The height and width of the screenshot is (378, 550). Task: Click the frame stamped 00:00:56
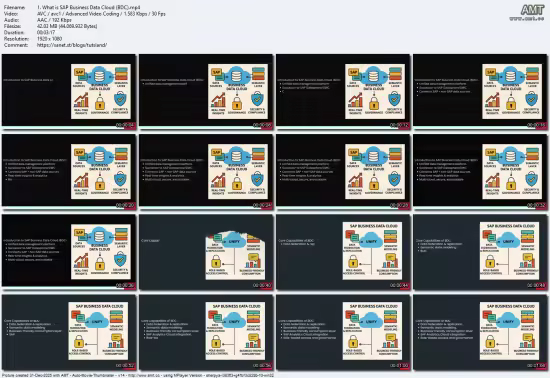pyautogui.click(x=206, y=332)
